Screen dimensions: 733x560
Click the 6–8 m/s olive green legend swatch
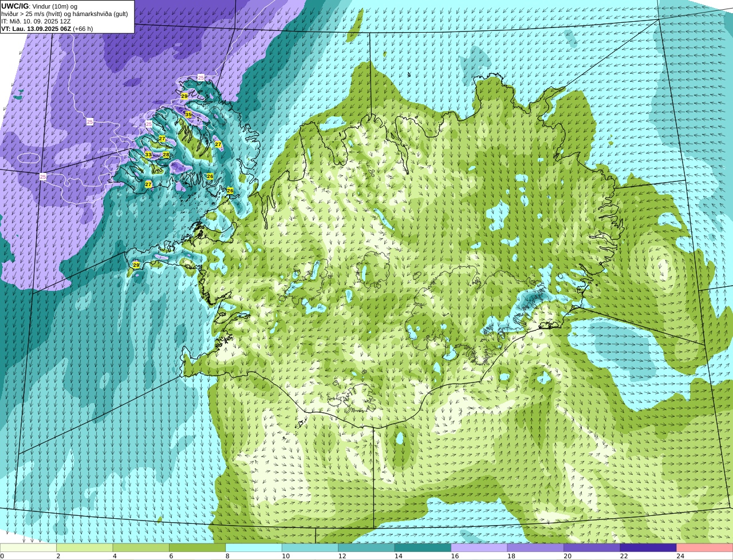[x=198, y=547]
